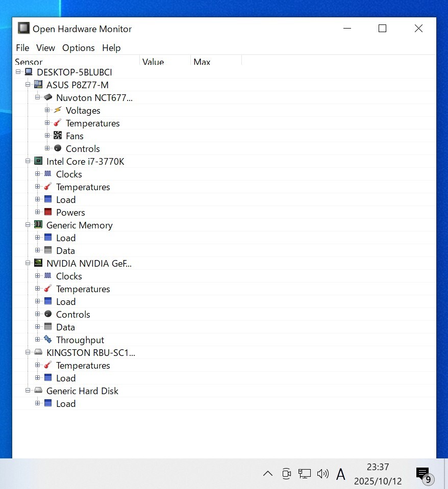
Task: Maximize the Open Hardware Monitor window
Action: point(383,29)
